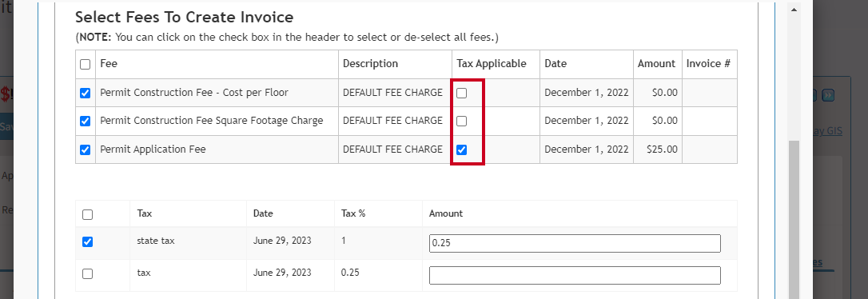
Task: Disable Tax Applicable for Permit Application Fee
Action: click(x=462, y=149)
